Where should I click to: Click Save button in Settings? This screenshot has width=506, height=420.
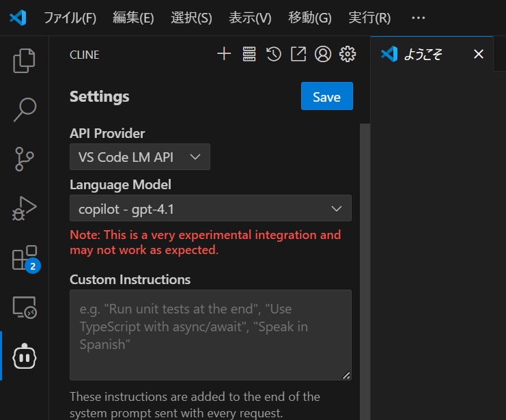pos(327,96)
